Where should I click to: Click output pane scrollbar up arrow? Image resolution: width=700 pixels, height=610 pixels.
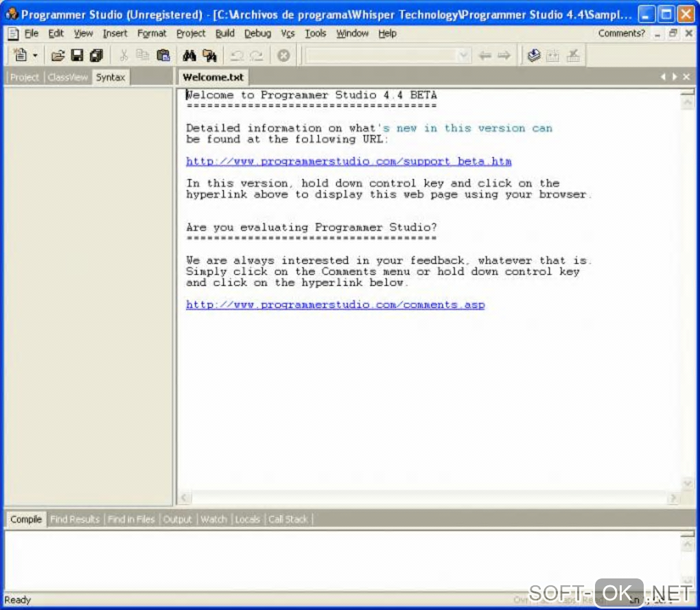[688, 543]
